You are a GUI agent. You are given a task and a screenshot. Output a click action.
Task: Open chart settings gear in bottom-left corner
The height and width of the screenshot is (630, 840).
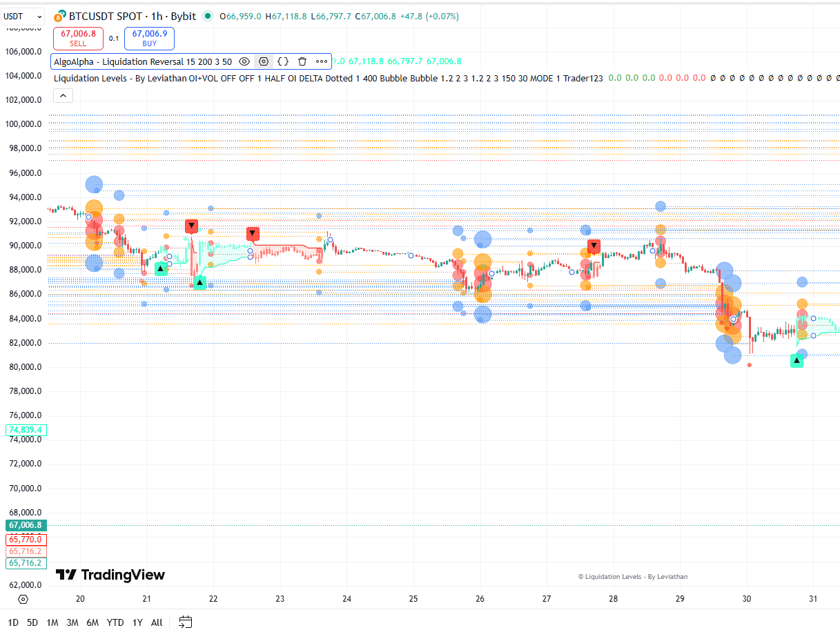point(23,600)
